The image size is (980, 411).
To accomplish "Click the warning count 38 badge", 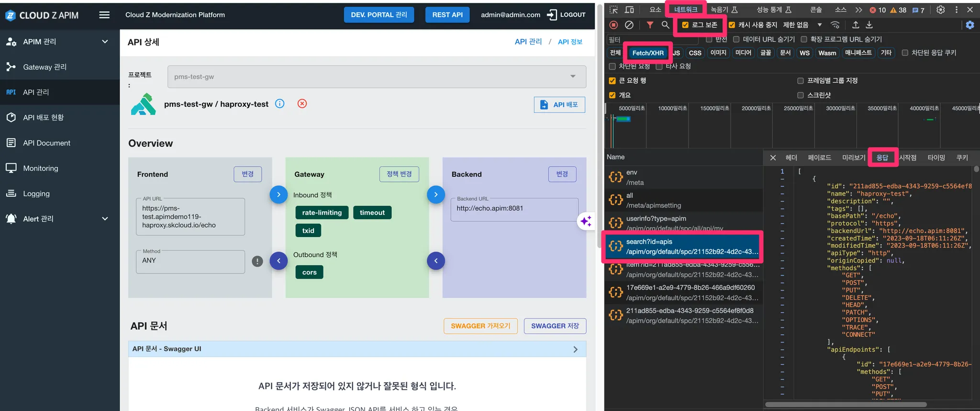I will tap(898, 10).
